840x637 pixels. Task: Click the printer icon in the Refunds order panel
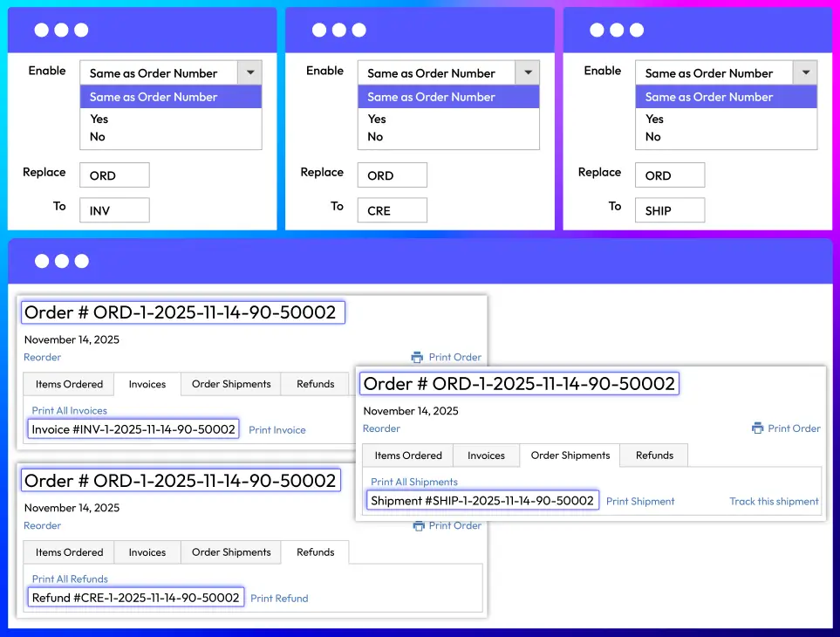[418, 525]
